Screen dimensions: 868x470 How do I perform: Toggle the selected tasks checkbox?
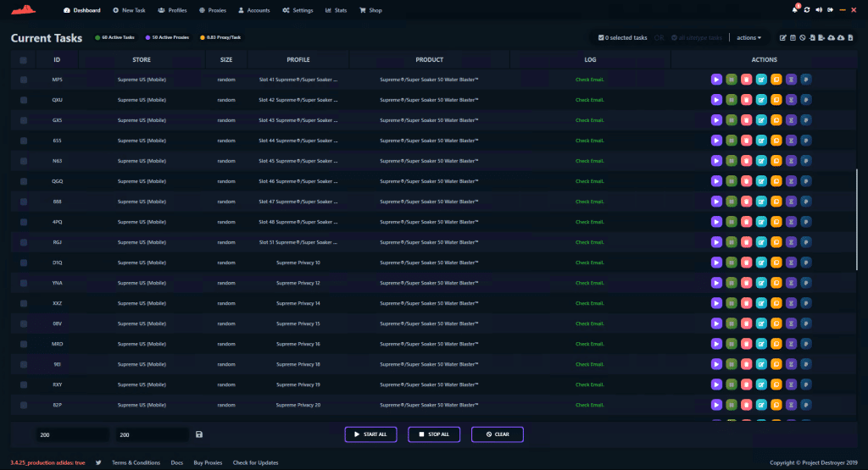(x=601, y=37)
